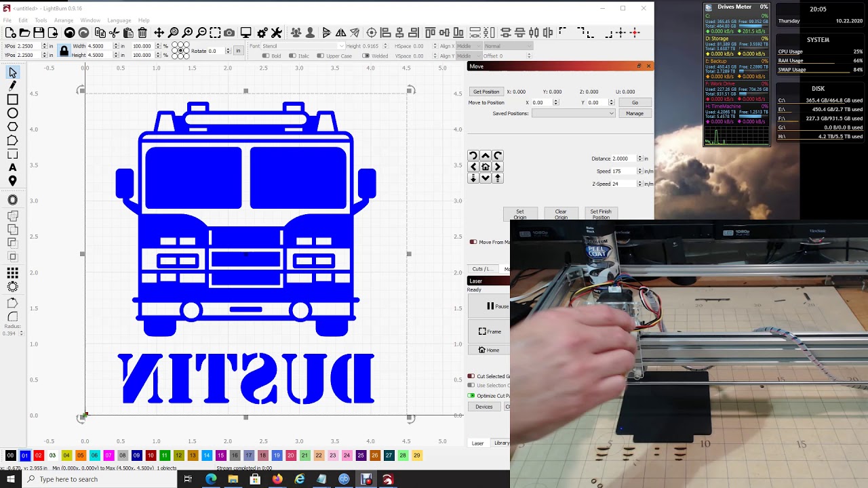868x488 pixels.
Task: Open Device Settings wrench and screwdriver icon
Action: 277,33
